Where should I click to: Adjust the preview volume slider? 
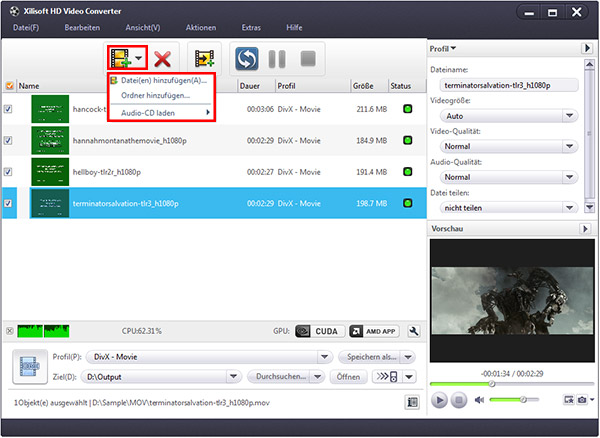(x=514, y=400)
